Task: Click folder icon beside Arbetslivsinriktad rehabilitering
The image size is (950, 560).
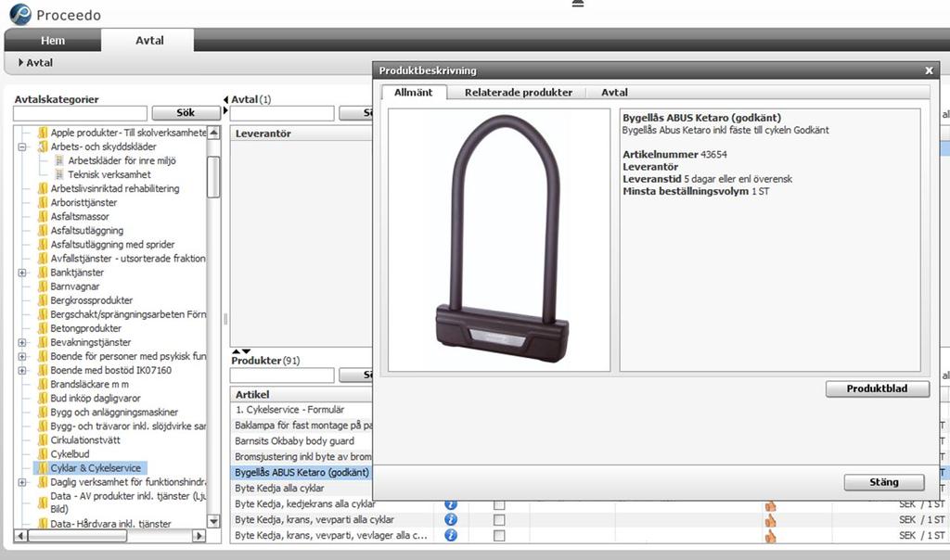Action: tap(43, 188)
